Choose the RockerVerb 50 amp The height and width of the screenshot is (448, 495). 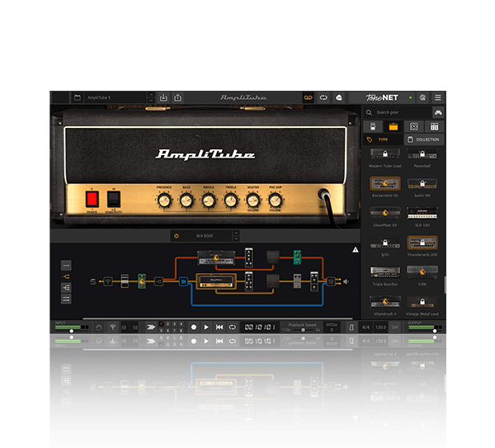point(385,183)
